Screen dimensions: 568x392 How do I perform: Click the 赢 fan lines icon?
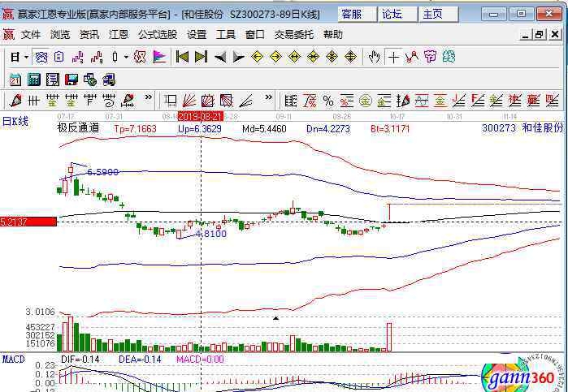click(x=533, y=101)
